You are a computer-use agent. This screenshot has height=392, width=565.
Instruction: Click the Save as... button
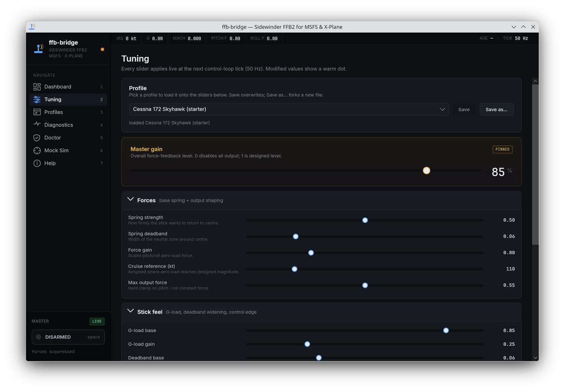coord(497,109)
